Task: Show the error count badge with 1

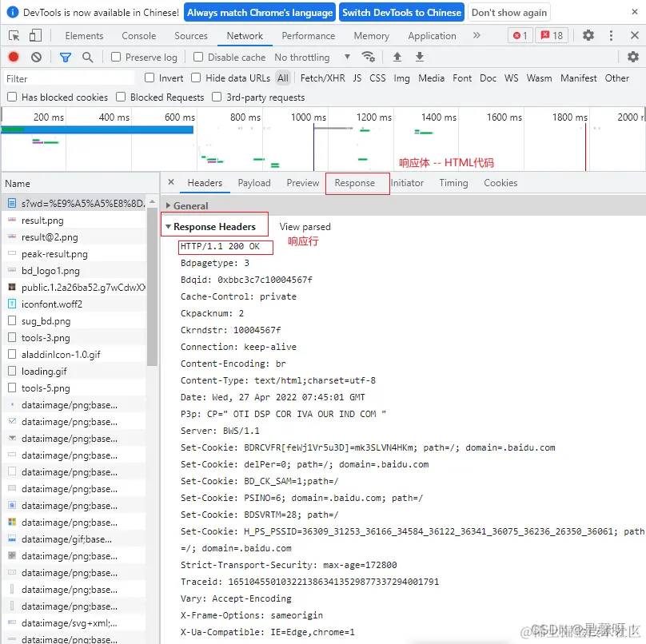Action: click(520, 36)
